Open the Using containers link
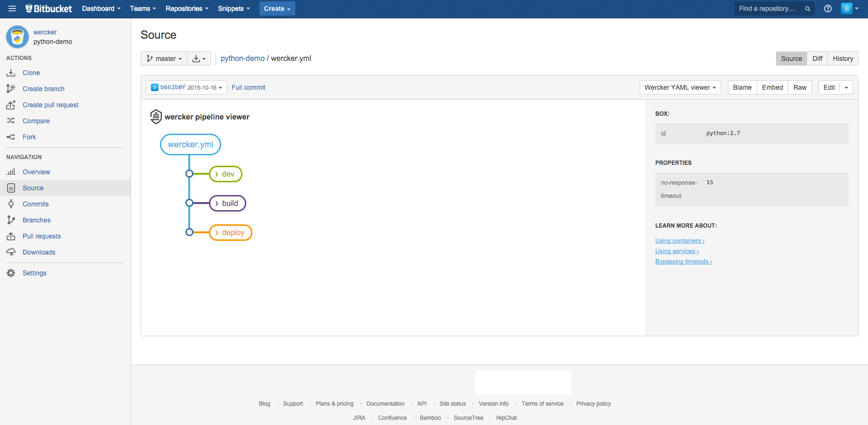 [x=680, y=241]
